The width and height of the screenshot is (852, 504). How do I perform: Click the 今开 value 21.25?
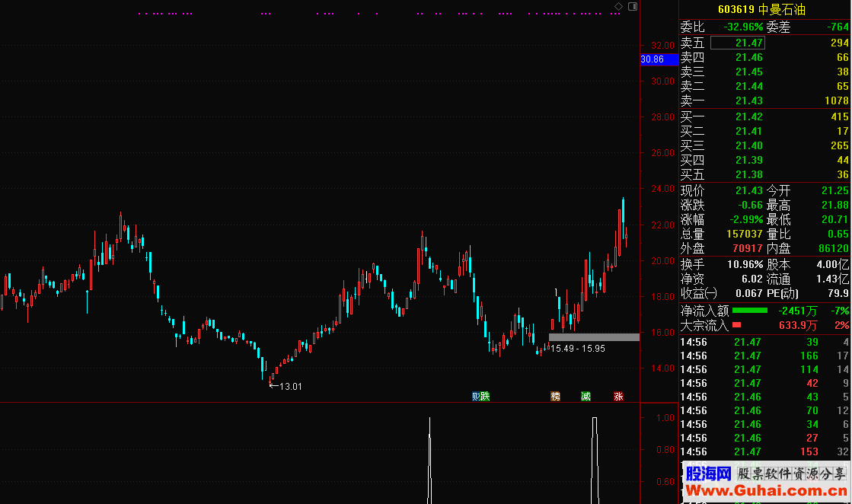[x=835, y=190]
